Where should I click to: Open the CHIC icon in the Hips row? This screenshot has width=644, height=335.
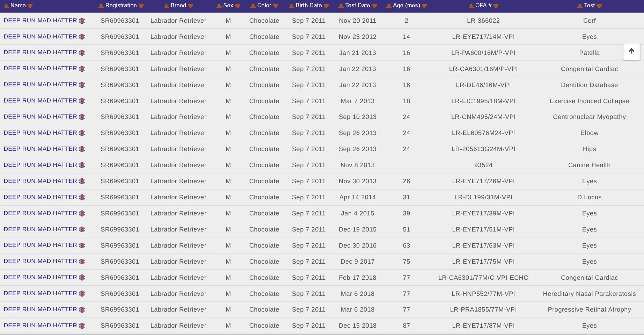point(82,149)
